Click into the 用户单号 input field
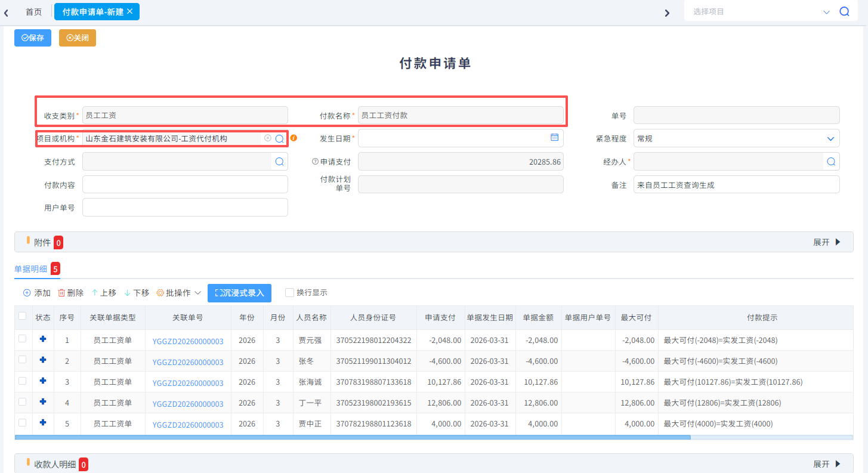The height and width of the screenshot is (473, 868). pos(185,207)
